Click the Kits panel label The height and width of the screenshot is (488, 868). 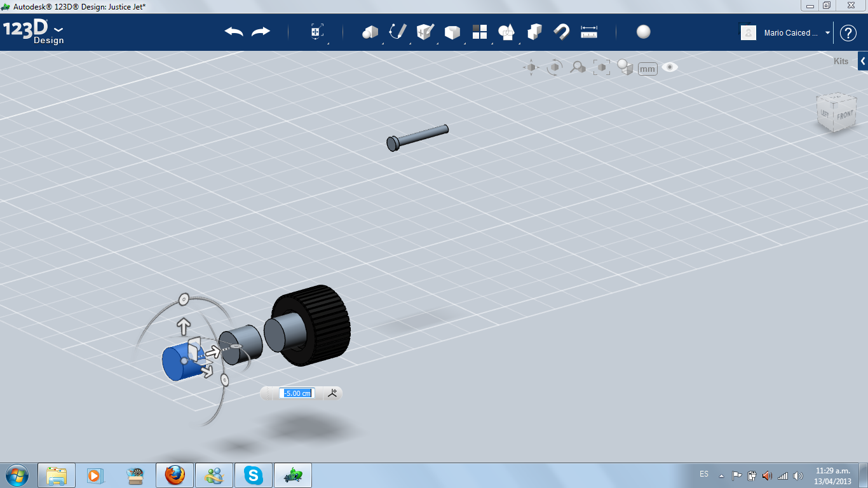pos(841,62)
